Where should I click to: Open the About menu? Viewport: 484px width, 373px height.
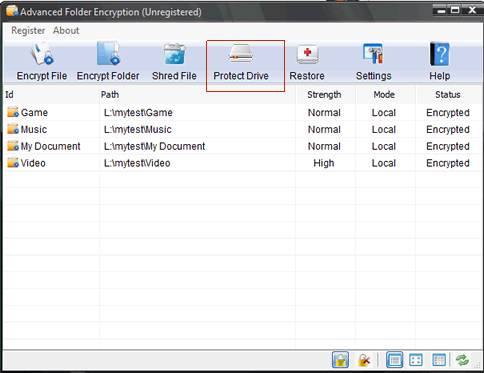66,31
